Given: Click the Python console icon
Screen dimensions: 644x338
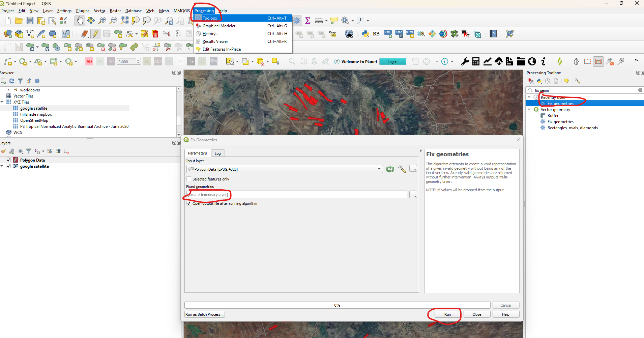Looking at the screenshot, I should click(365, 34).
